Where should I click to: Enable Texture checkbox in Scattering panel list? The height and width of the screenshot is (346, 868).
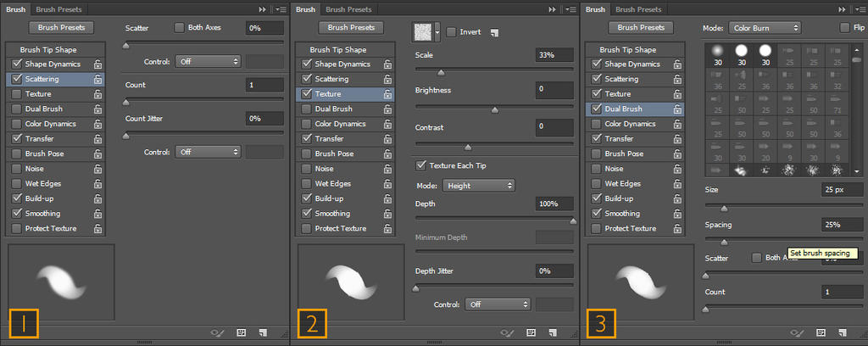[x=17, y=94]
